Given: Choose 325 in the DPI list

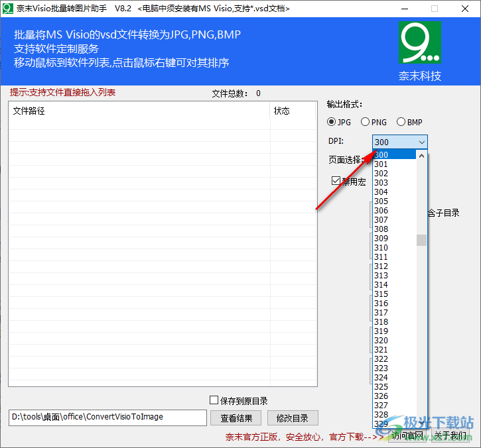Looking at the screenshot, I should point(394,386).
